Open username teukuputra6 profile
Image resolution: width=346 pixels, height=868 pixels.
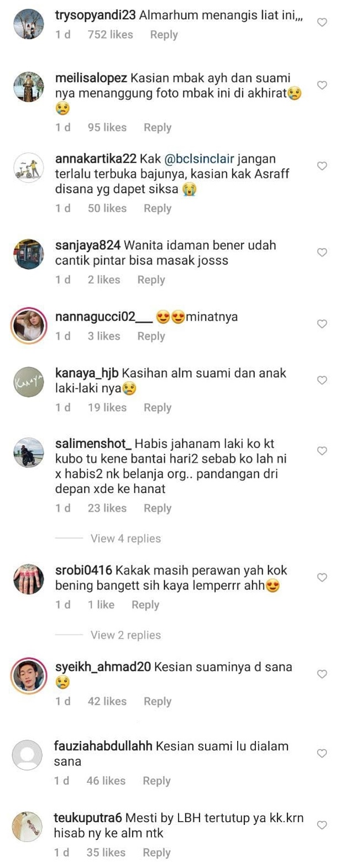coord(88,818)
